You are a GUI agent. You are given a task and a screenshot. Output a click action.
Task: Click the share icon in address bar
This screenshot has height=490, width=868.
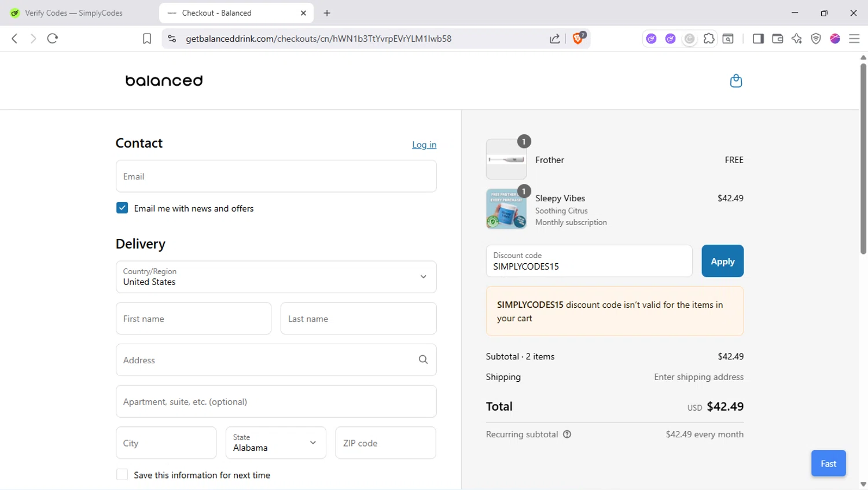point(554,39)
